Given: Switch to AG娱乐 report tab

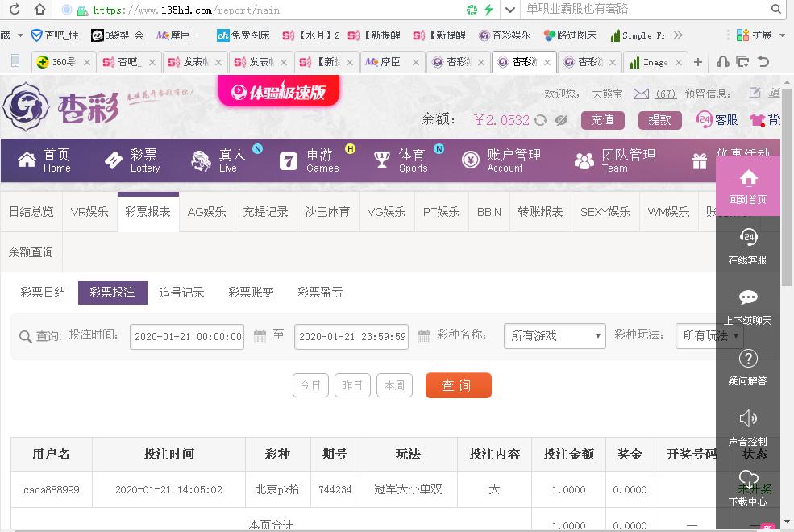Looking at the screenshot, I should 206,211.
